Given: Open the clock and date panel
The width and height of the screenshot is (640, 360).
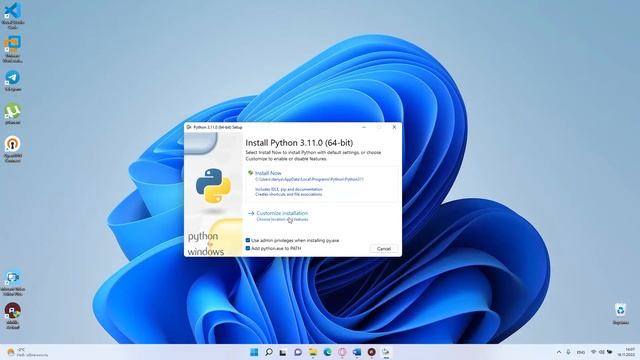Looking at the screenshot, I should [x=627, y=352].
